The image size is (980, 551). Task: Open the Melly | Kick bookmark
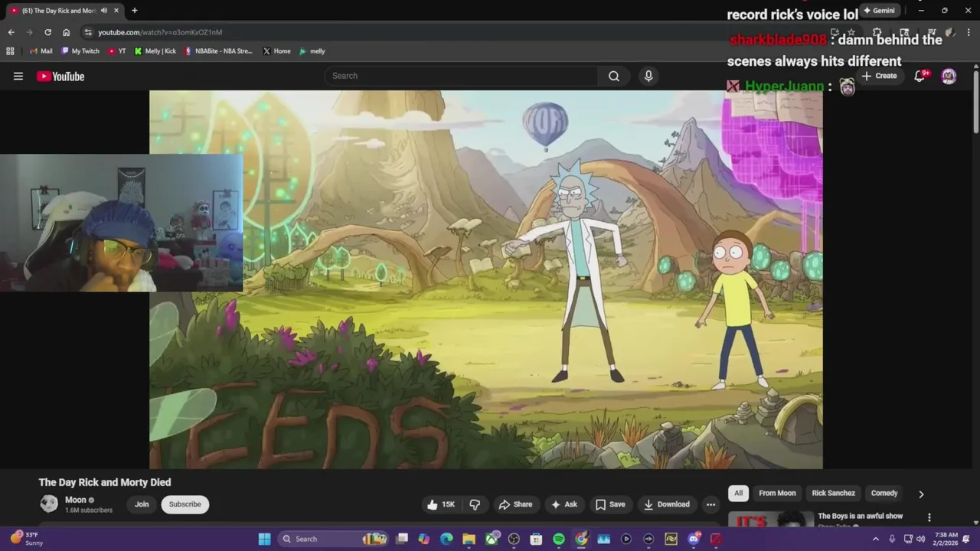tap(155, 51)
